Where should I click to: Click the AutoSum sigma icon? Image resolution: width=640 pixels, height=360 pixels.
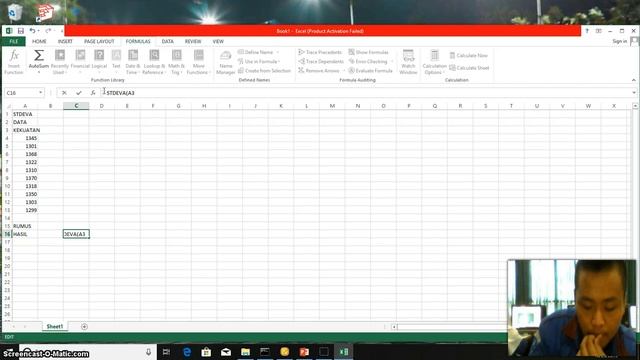tap(39, 55)
